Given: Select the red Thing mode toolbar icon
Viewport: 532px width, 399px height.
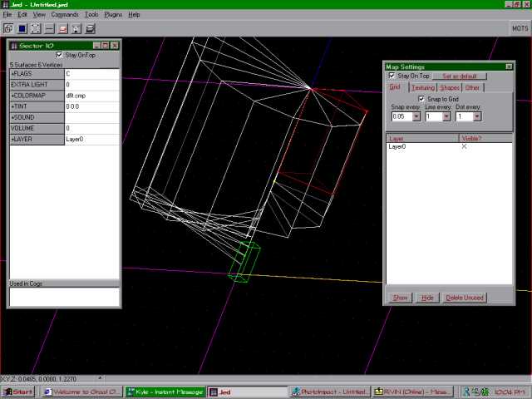Looking at the screenshot, I should [63, 29].
